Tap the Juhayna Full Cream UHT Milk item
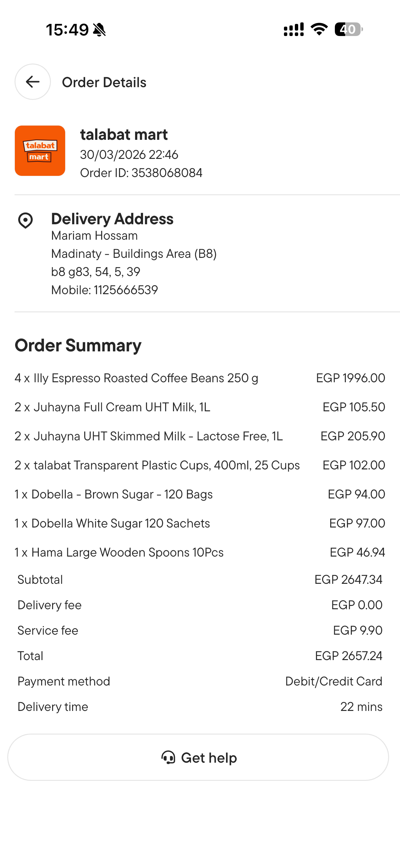Viewport: 400px width, 868px height. [x=112, y=407]
